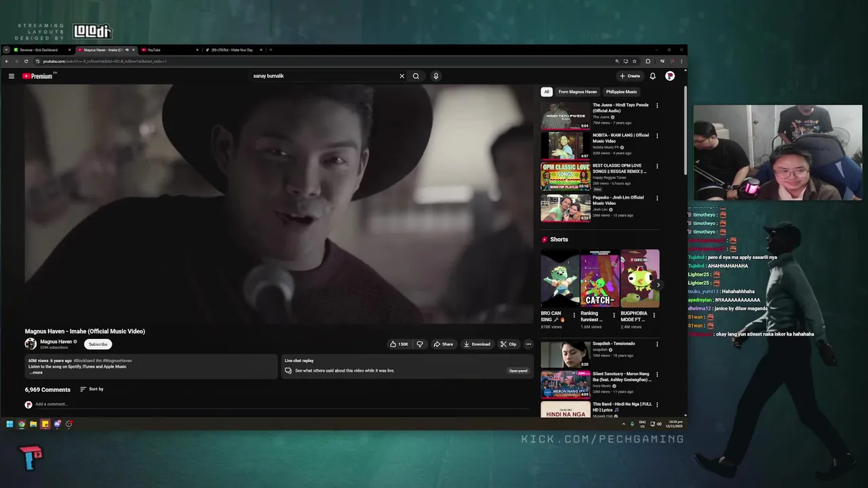Go to YouTube Premium home logo
The image size is (868, 488).
pyautogui.click(x=37, y=76)
